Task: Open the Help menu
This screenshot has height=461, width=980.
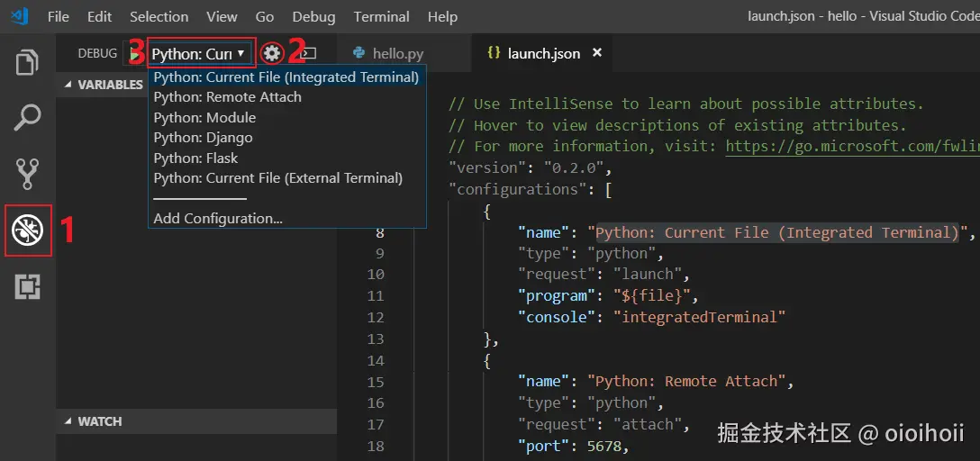Action: tap(442, 17)
